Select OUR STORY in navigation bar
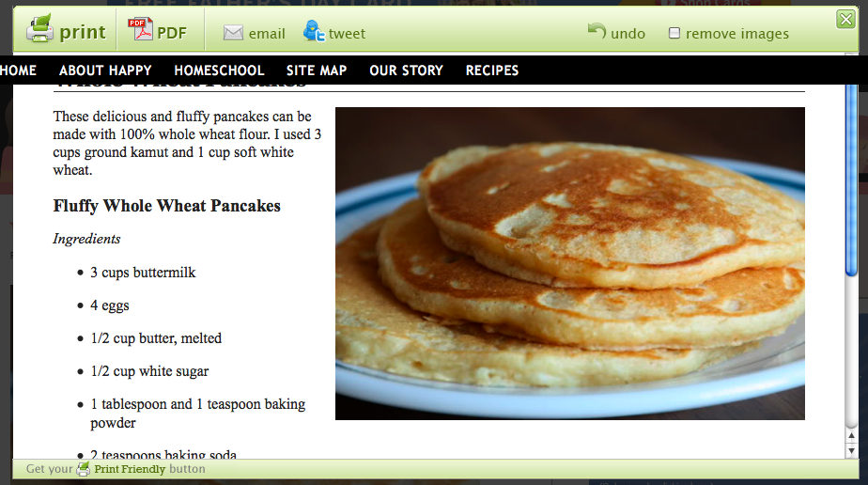 click(x=407, y=70)
